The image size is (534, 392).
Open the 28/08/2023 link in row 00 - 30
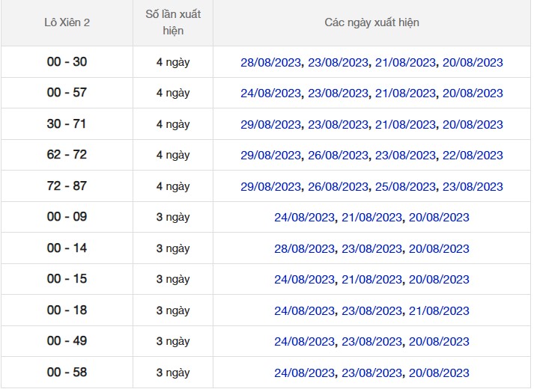pyautogui.click(x=270, y=62)
